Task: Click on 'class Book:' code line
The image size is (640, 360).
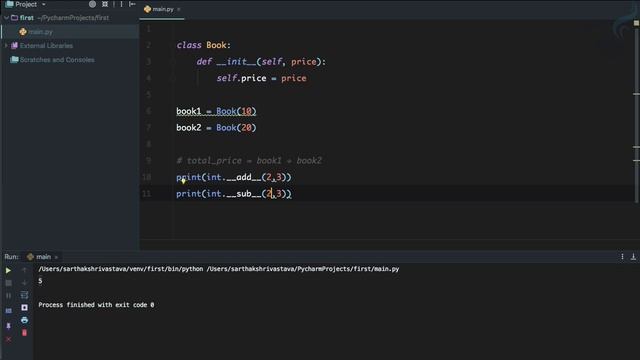Action: click(204, 45)
